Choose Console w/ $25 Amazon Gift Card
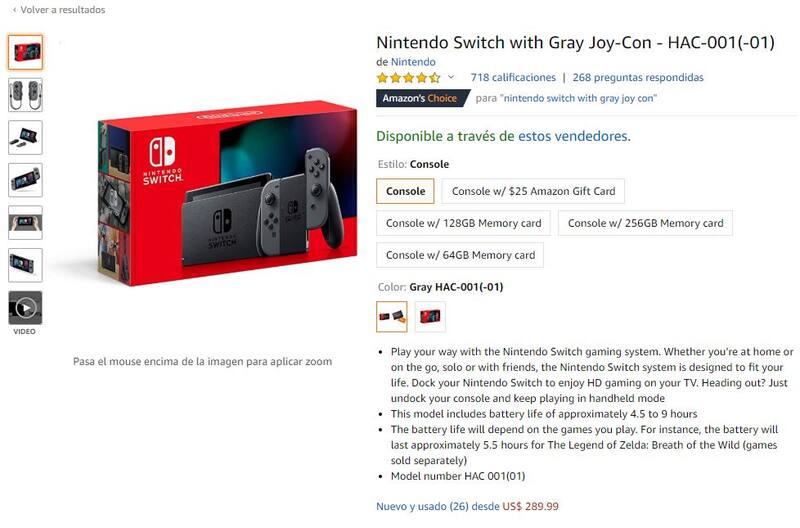Image resolution: width=800 pixels, height=528 pixels. pyautogui.click(x=533, y=191)
